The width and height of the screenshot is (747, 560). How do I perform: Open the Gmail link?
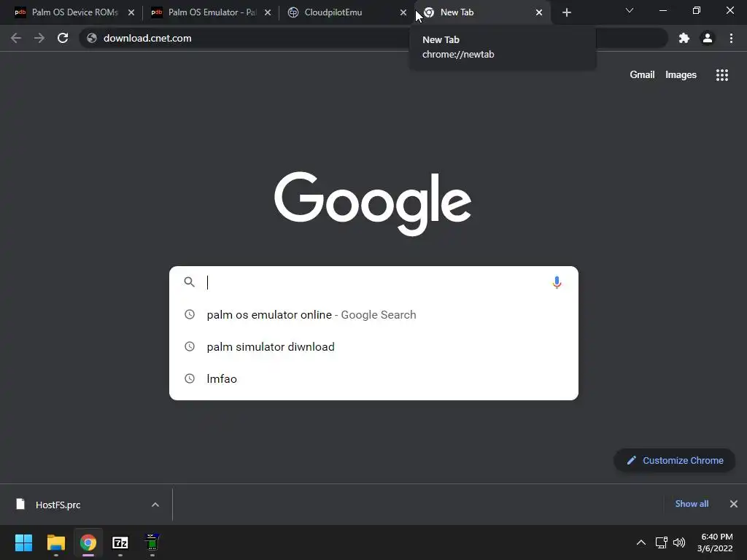642,75
